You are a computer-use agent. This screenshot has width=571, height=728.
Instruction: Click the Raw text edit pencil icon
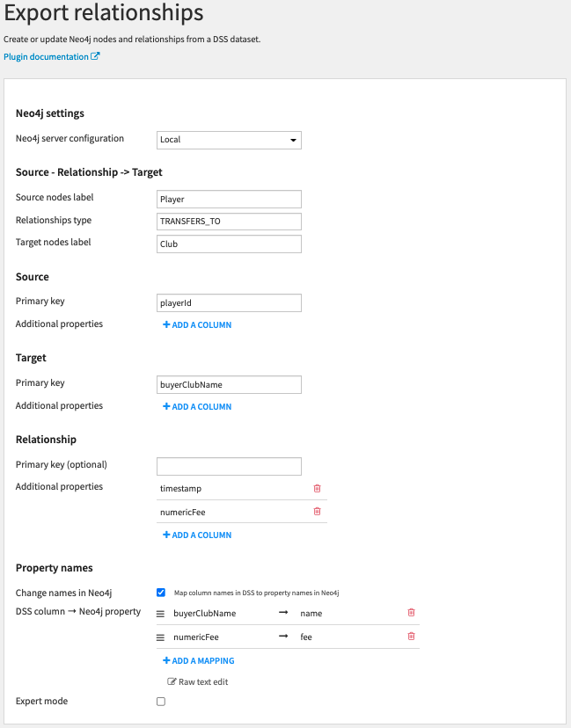[x=172, y=681]
